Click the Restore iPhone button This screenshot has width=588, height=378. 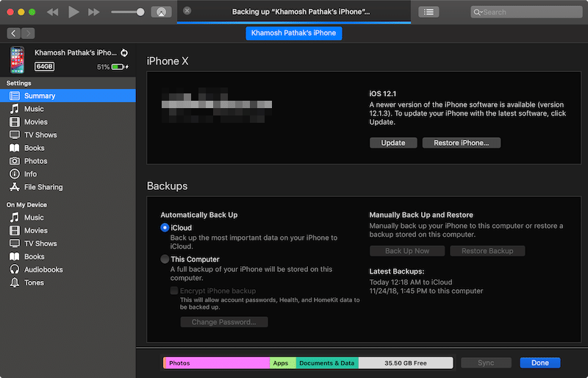coord(461,143)
